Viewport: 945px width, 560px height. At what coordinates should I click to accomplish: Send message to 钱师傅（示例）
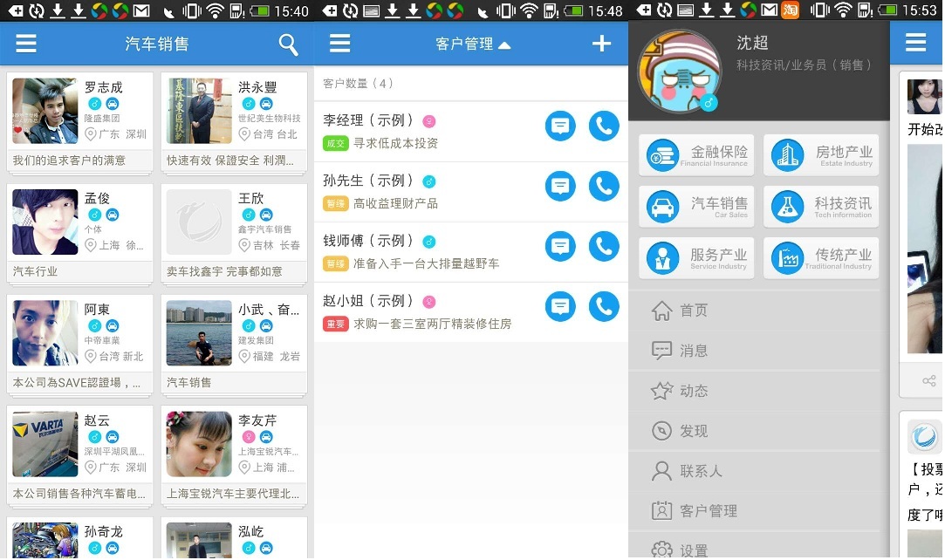click(x=560, y=246)
